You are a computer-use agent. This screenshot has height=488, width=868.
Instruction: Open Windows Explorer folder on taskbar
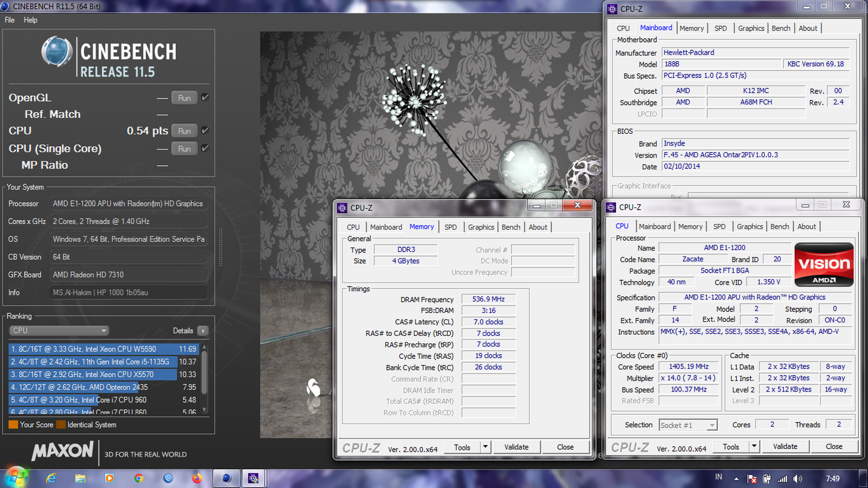tap(80, 478)
